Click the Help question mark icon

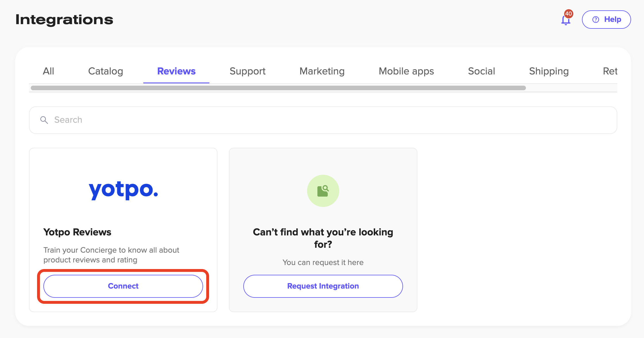596,20
